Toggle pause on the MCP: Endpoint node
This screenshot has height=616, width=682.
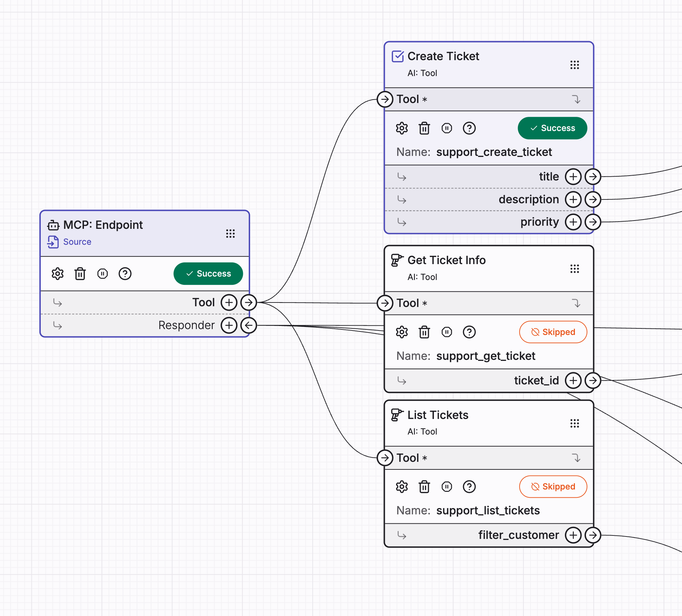pyautogui.click(x=102, y=274)
